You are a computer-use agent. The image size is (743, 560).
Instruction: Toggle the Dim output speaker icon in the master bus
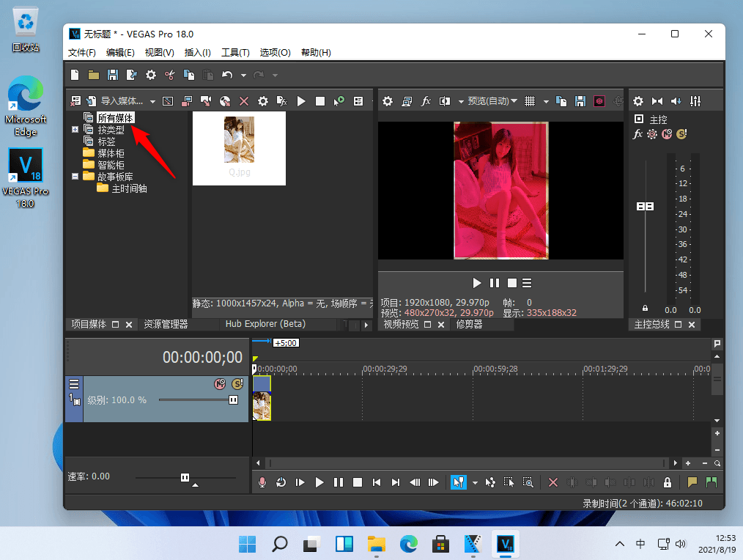click(676, 101)
